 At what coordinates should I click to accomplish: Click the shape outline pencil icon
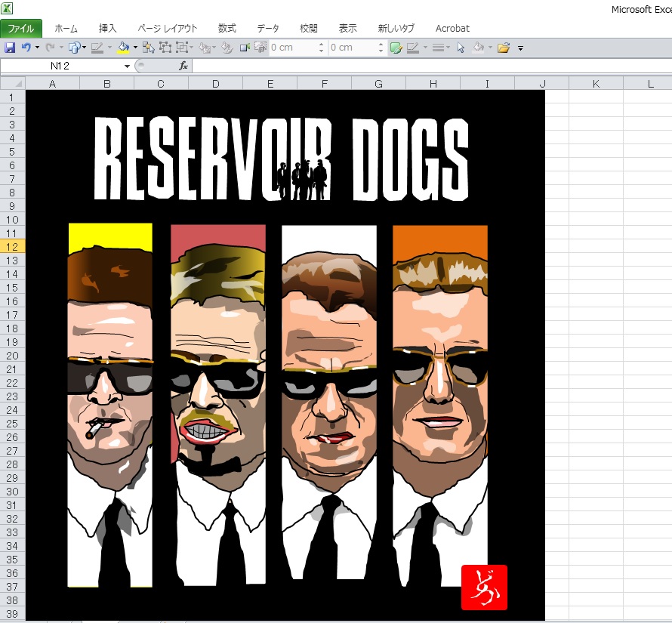pyautogui.click(x=97, y=48)
